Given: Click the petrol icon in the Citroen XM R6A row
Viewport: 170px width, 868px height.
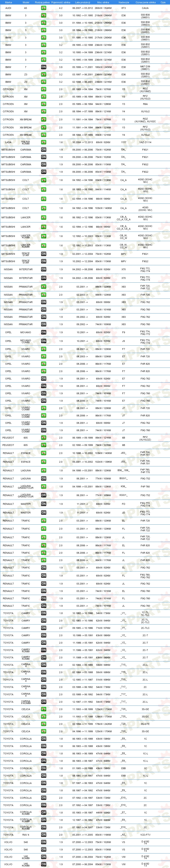Looking at the screenshot, I should 43,104.
